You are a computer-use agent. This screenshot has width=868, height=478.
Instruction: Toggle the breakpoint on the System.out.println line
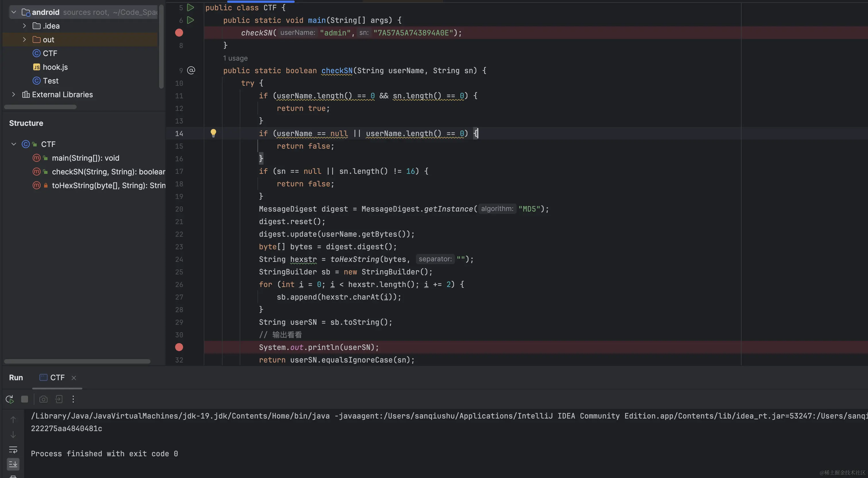point(179,347)
